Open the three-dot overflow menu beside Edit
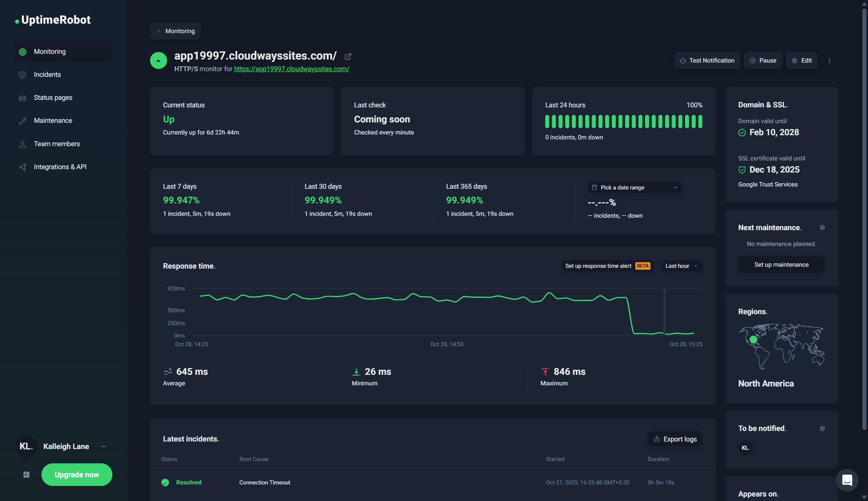This screenshot has width=868, height=501. click(x=829, y=60)
